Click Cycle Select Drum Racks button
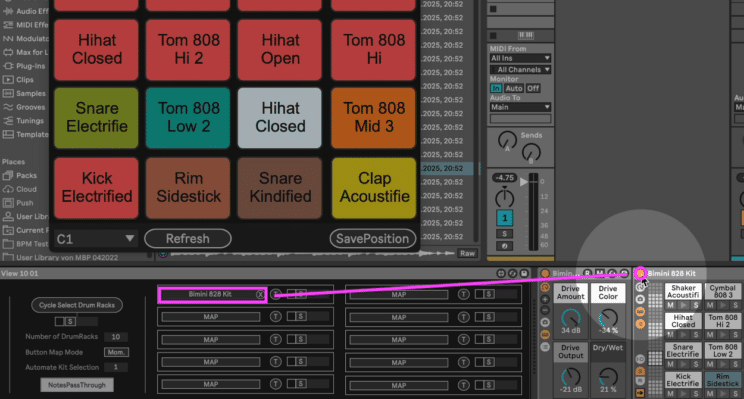 coord(77,305)
